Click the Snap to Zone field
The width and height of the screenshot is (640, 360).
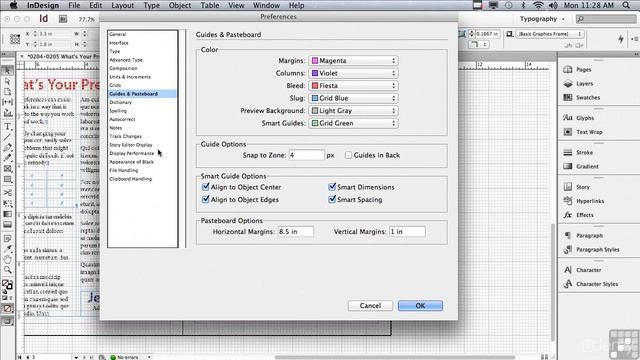[307, 155]
